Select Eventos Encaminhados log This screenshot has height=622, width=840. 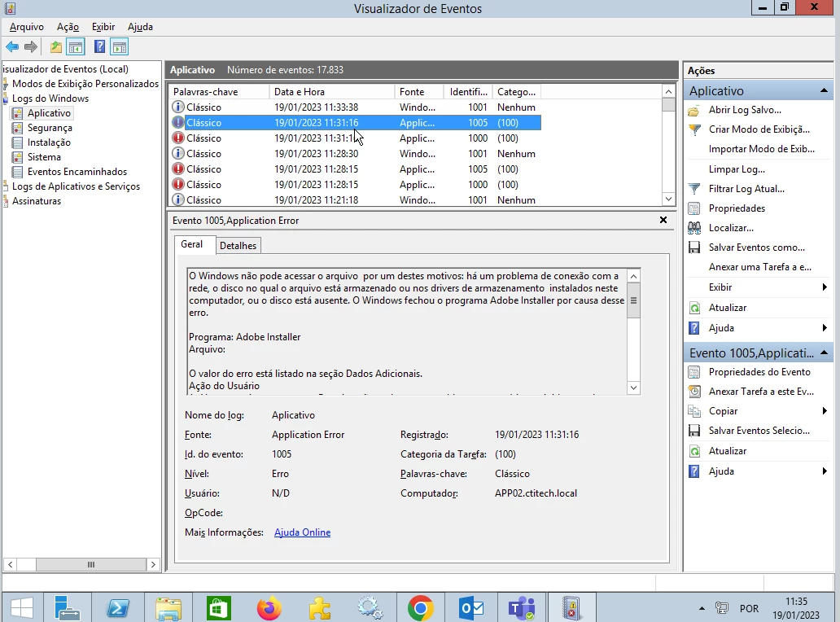[77, 172]
